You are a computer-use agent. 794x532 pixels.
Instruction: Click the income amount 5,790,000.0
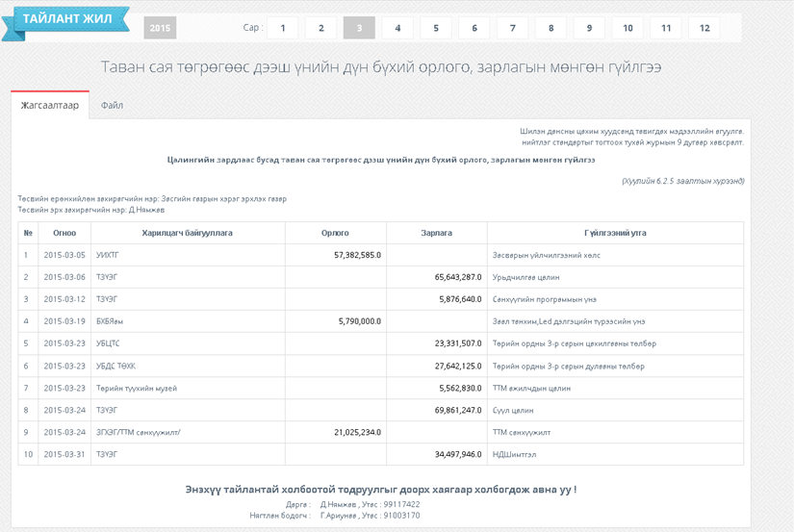coord(360,321)
